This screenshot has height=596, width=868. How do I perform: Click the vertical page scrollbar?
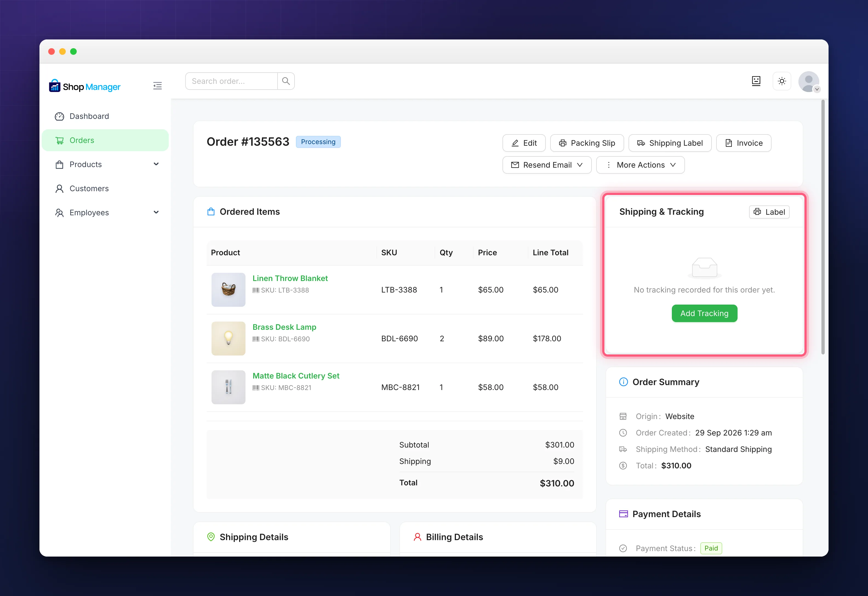click(823, 227)
